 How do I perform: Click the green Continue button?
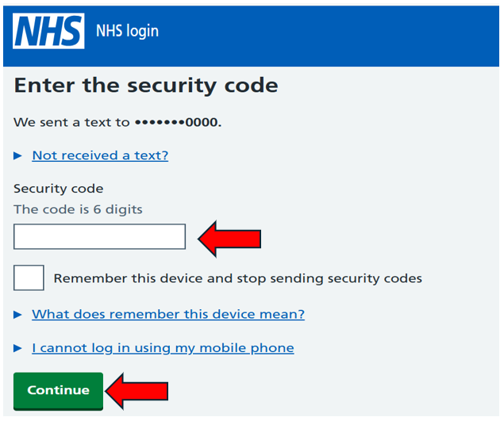coord(58,391)
